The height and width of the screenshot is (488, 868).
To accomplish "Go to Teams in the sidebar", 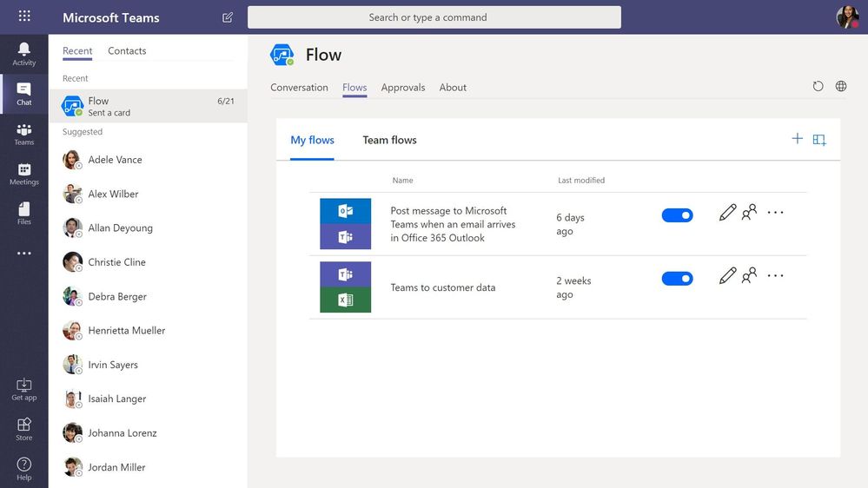I will [23, 135].
